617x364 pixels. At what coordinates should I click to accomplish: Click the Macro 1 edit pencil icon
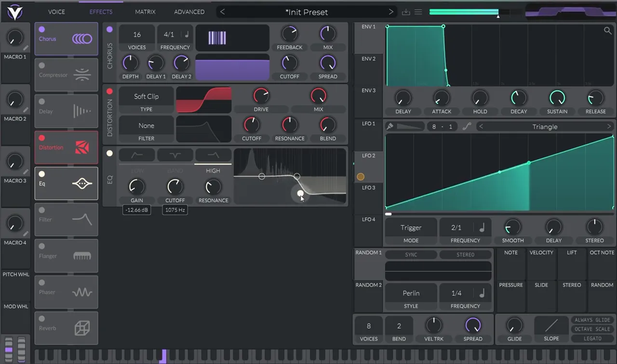pos(25,48)
